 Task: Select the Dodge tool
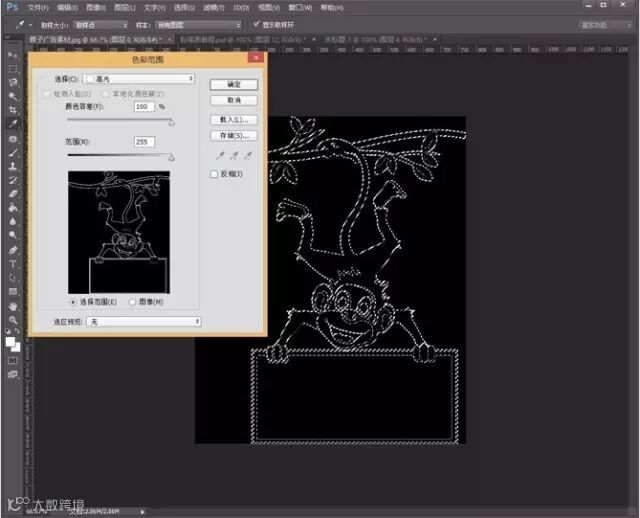click(x=13, y=235)
